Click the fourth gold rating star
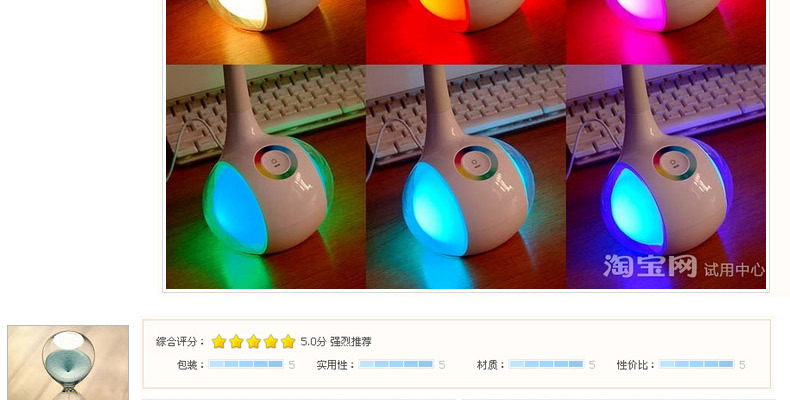The height and width of the screenshot is (400, 790). click(271, 342)
